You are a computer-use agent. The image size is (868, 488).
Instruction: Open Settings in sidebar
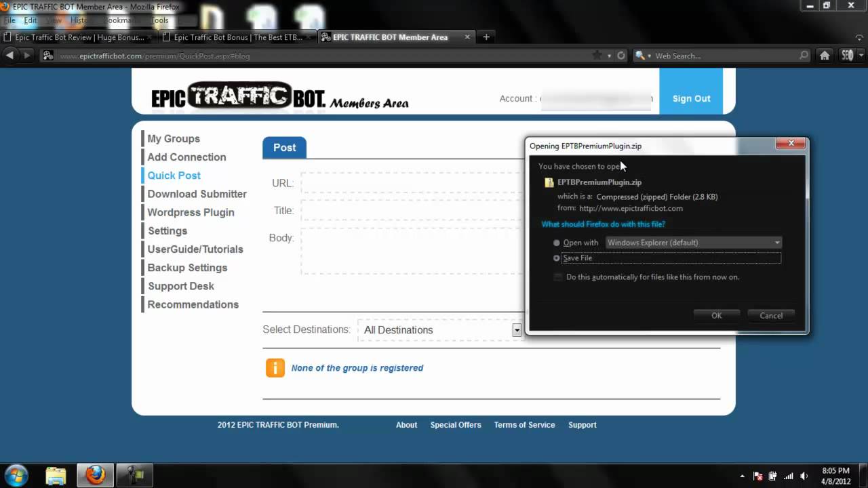[x=167, y=231]
